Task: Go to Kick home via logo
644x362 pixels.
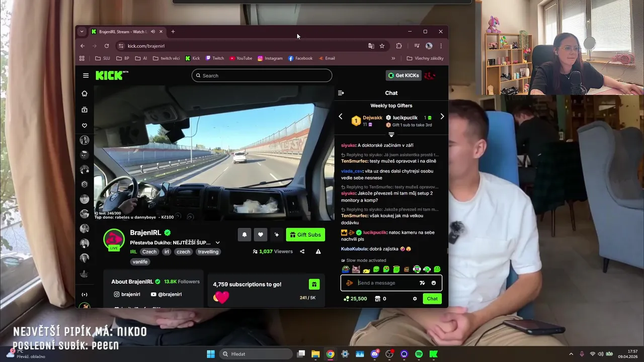Action: [x=112, y=75]
